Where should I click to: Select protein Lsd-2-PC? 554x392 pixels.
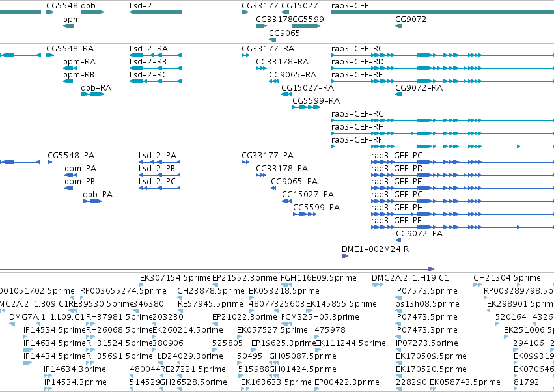(x=157, y=182)
